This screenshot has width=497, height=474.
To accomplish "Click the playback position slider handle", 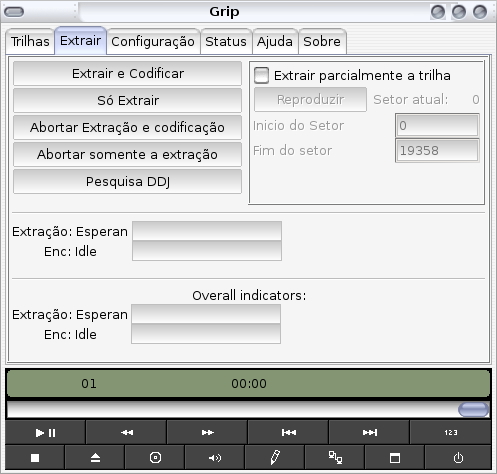I will point(474,409).
